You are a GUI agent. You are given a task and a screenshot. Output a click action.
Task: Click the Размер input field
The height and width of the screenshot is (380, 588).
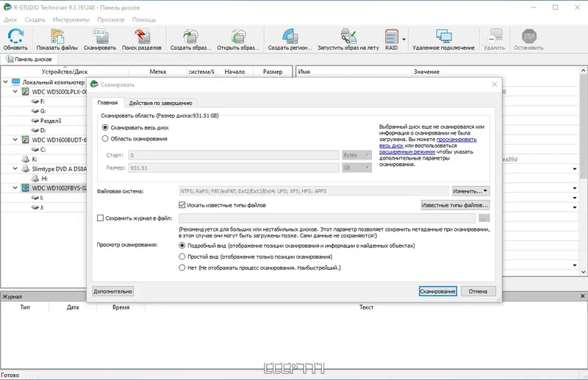tap(234, 168)
